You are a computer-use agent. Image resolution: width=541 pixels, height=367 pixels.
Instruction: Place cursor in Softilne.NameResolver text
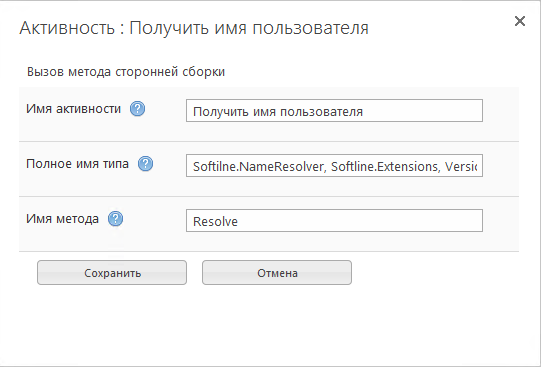[x=259, y=167]
